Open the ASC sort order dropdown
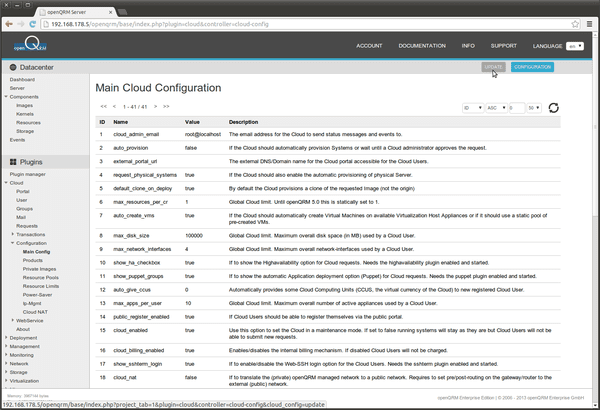600x410 pixels. 496,108
